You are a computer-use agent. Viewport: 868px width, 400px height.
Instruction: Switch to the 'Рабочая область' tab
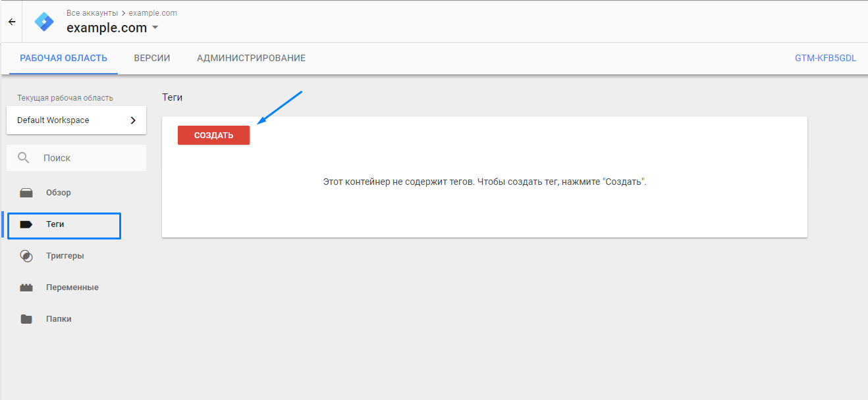(63, 59)
